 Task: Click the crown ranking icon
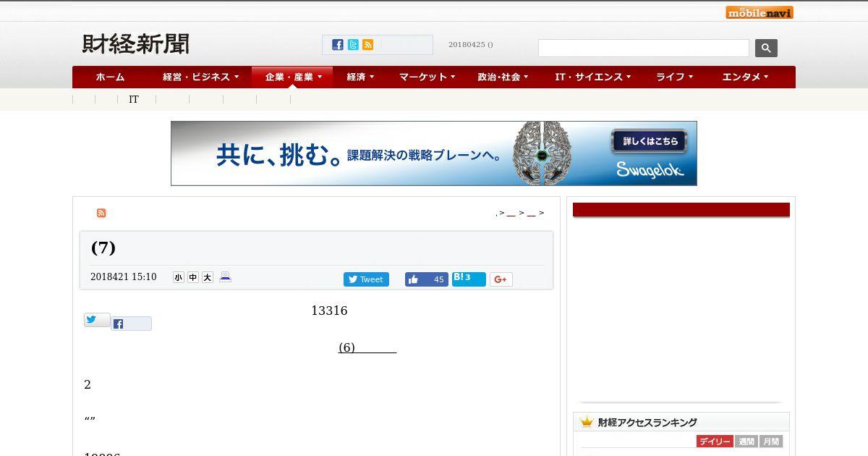[587, 422]
